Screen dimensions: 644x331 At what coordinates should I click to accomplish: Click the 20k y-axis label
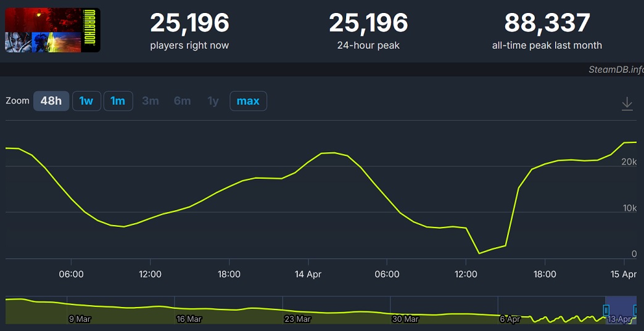tap(629, 161)
